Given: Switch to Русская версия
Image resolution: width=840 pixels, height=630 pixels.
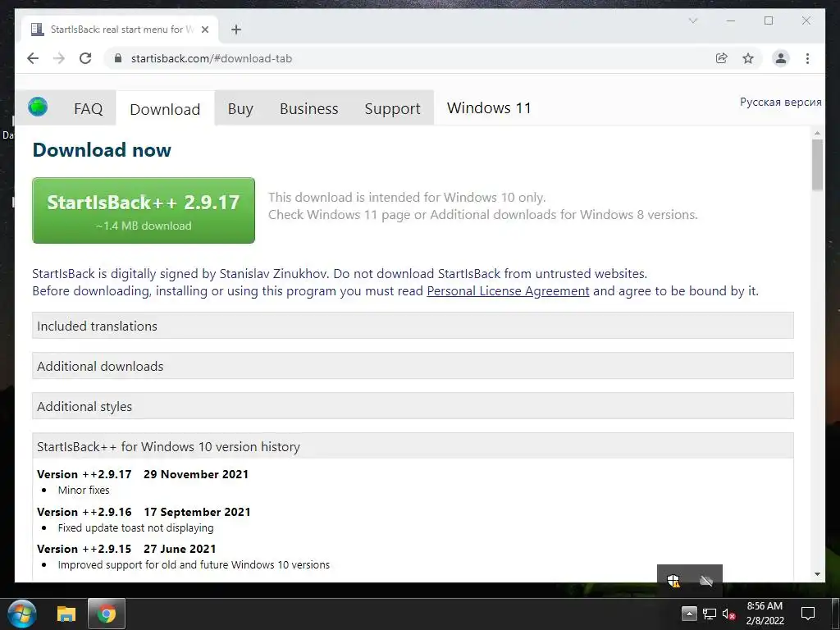Looking at the screenshot, I should click(781, 103).
